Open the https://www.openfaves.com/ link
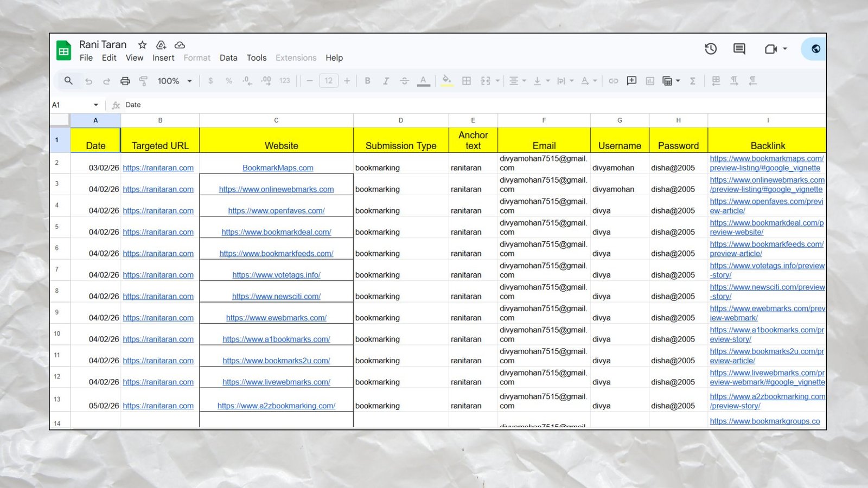Screen dimensions: 868x488 coord(276,211)
